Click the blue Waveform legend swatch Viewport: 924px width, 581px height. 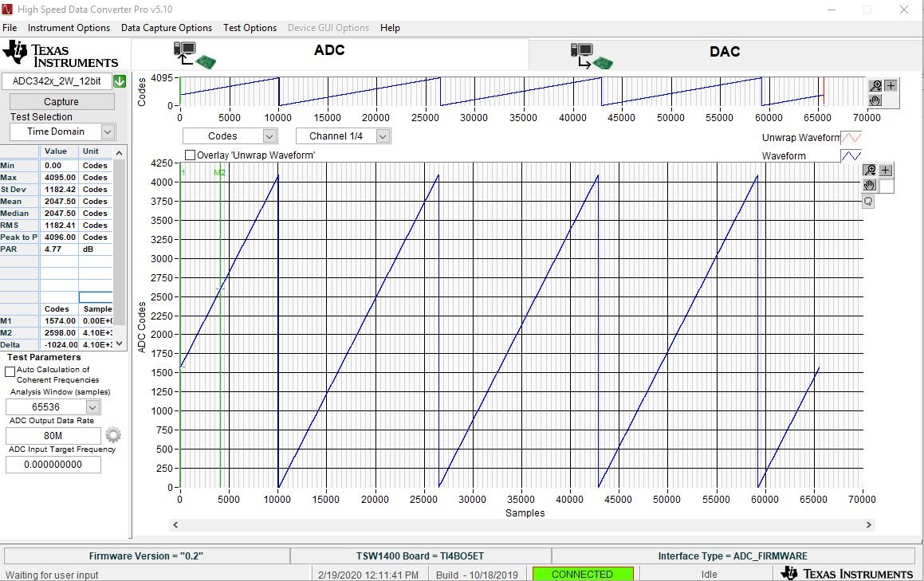[x=851, y=155]
